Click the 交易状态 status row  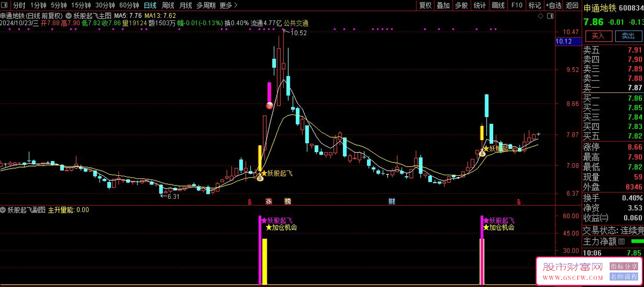(x=613, y=230)
